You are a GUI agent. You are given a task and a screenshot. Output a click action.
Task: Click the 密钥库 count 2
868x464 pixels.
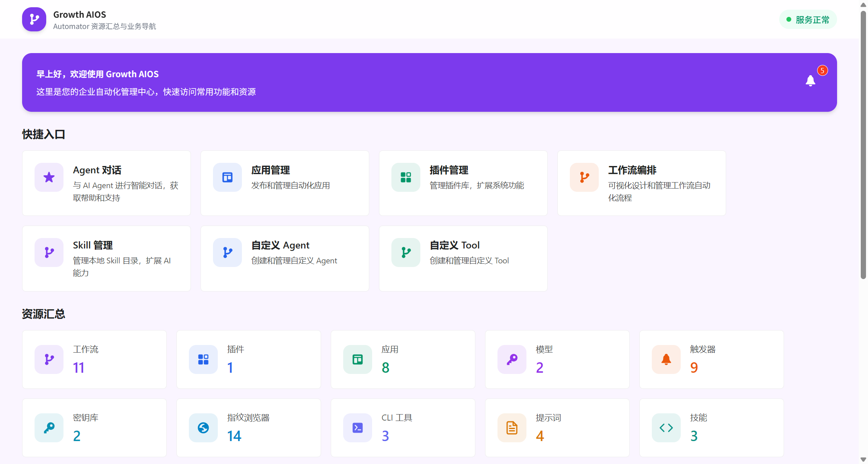point(77,436)
